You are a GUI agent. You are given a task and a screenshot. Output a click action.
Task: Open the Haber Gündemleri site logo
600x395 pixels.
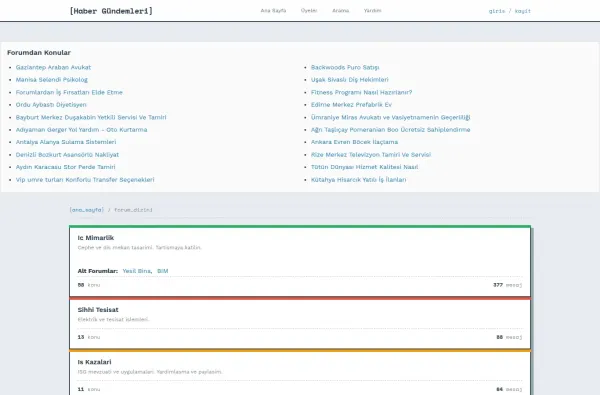click(x=111, y=11)
